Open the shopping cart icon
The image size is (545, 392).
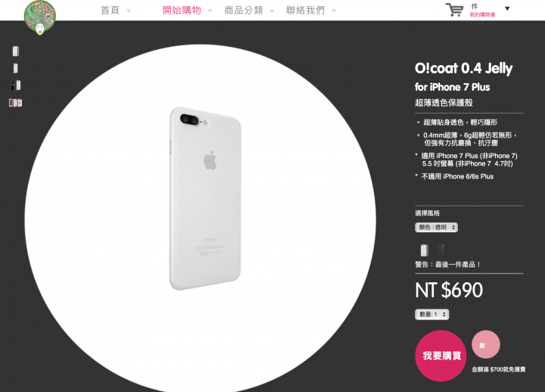click(x=454, y=10)
